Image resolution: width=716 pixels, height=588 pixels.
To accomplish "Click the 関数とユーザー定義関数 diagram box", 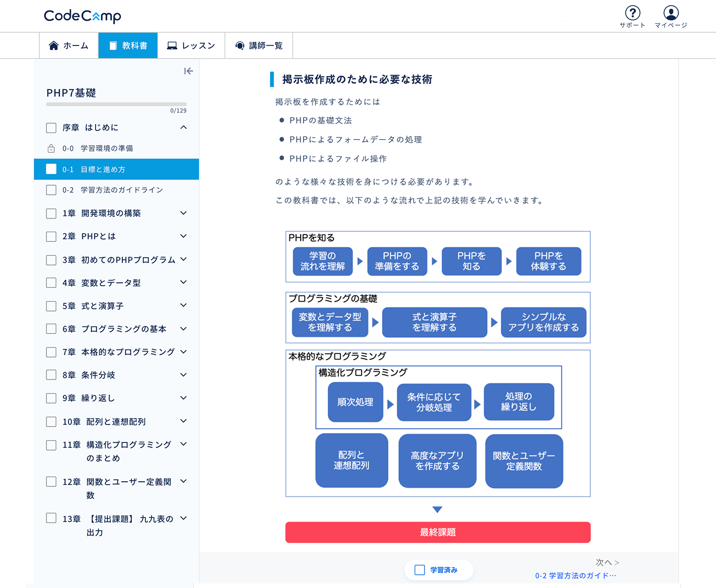I will [x=524, y=461].
